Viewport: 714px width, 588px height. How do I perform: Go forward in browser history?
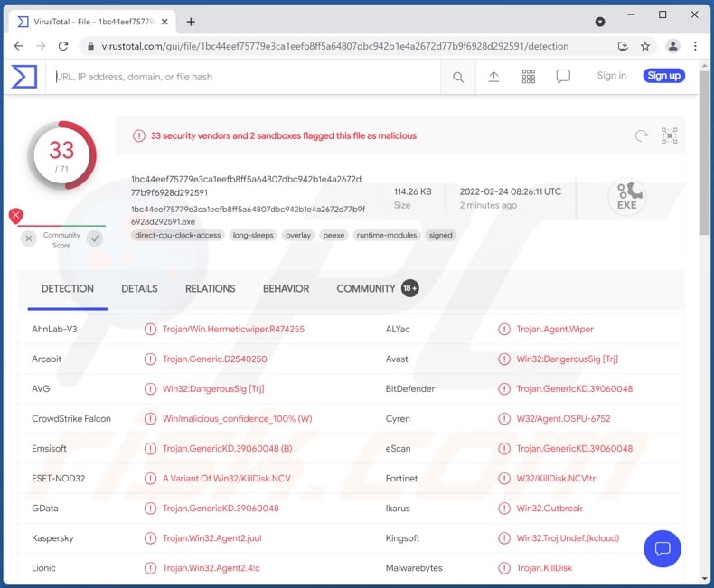tap(41, 46)
